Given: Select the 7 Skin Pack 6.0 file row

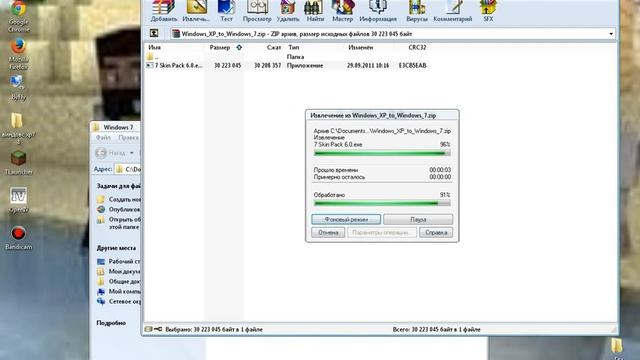Looking at the screenshot, I should (x=286, y=65).
